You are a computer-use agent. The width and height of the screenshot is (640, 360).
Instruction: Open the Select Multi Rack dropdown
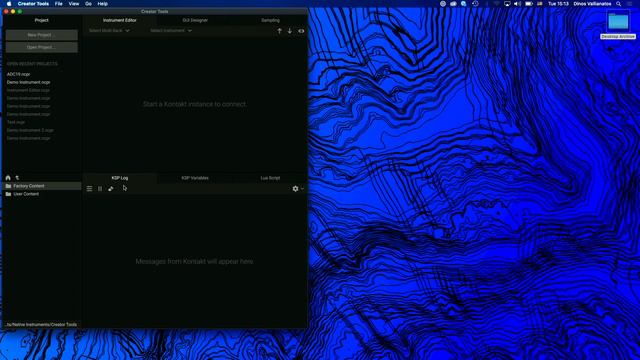pyautogui.click(x=109, y=31)
